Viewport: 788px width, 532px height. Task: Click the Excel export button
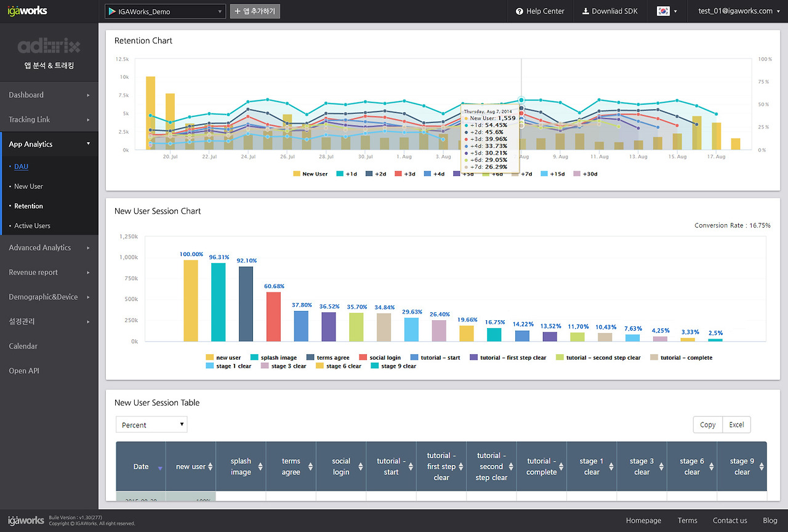click(736, 425)
